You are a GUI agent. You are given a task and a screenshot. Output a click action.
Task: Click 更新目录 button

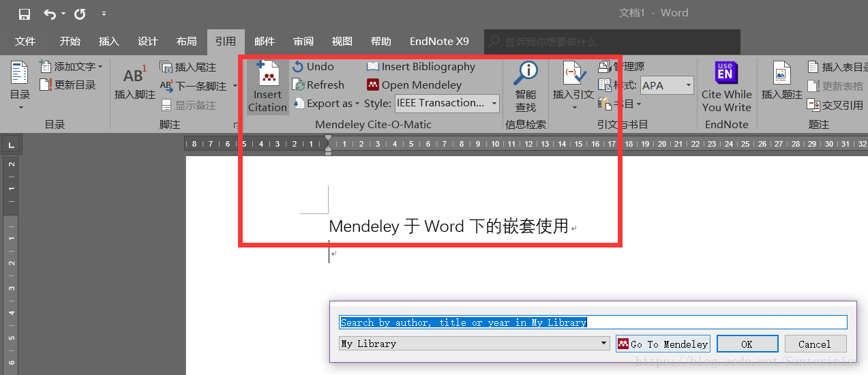tap(67, 85)
